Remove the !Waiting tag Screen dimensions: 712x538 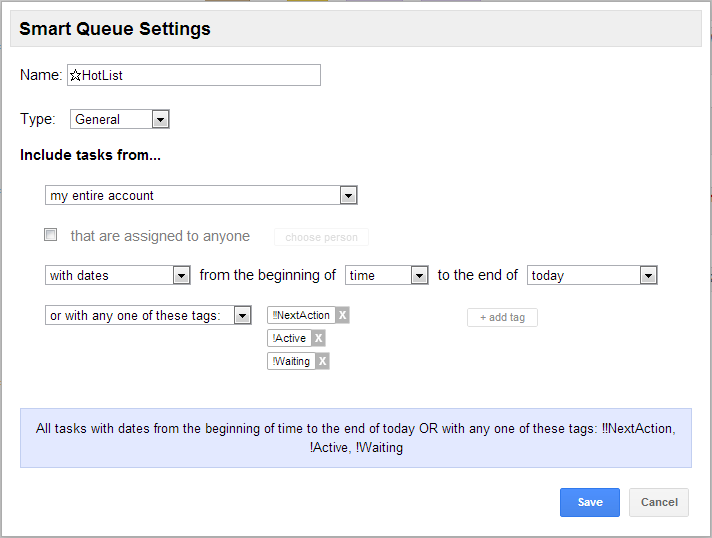click(322, 361)
